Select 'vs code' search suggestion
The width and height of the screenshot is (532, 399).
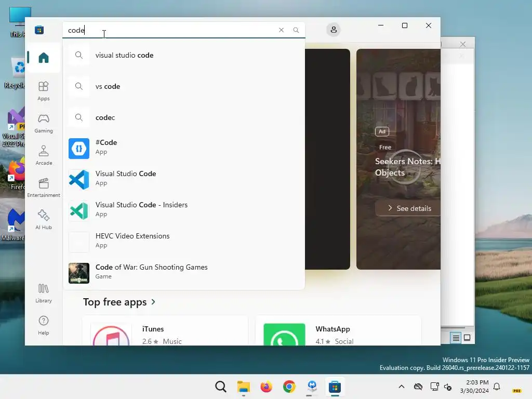click(x=184, y=86)
